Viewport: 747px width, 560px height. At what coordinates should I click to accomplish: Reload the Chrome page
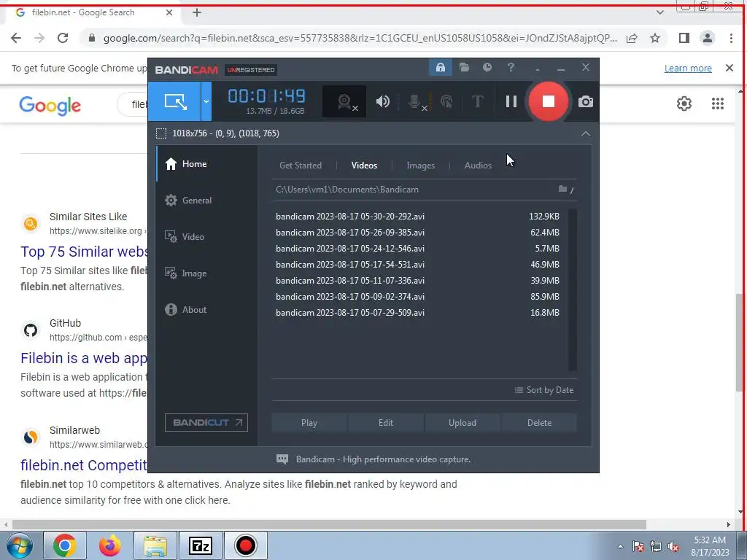63,38
